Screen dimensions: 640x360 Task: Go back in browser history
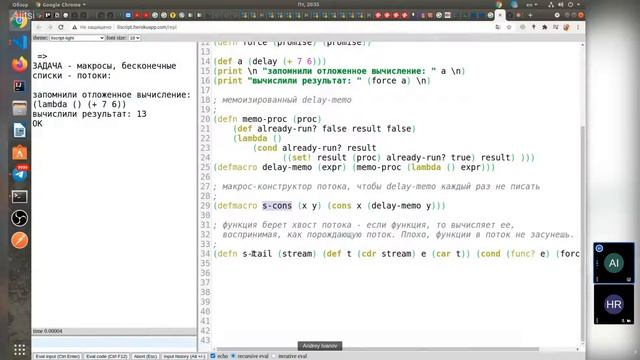(38, 27)
